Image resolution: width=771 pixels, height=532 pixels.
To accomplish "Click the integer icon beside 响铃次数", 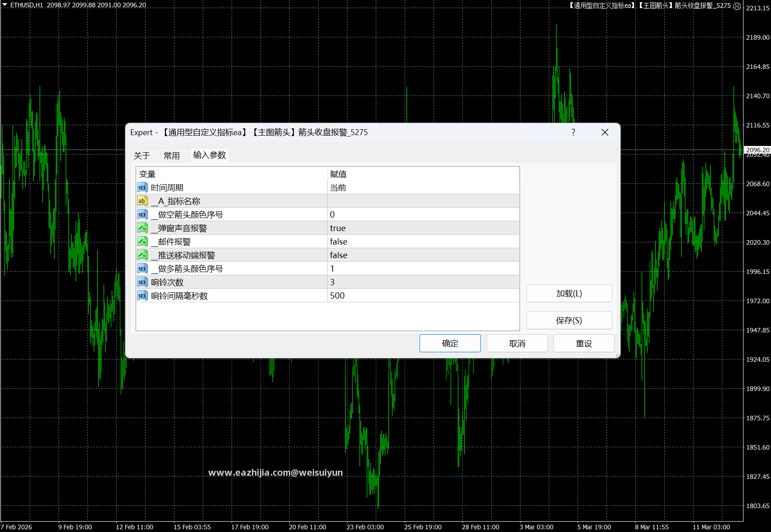I will pos(142,282).
